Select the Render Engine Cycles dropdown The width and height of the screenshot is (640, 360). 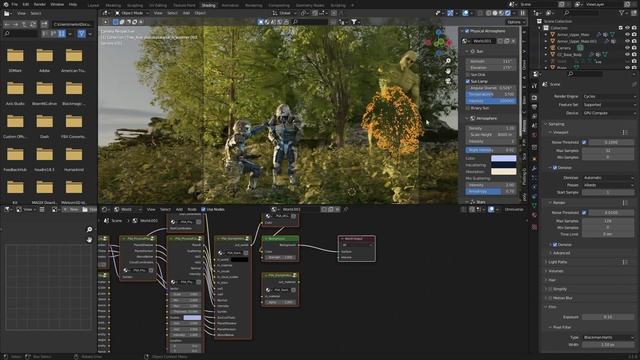(608, 96)
